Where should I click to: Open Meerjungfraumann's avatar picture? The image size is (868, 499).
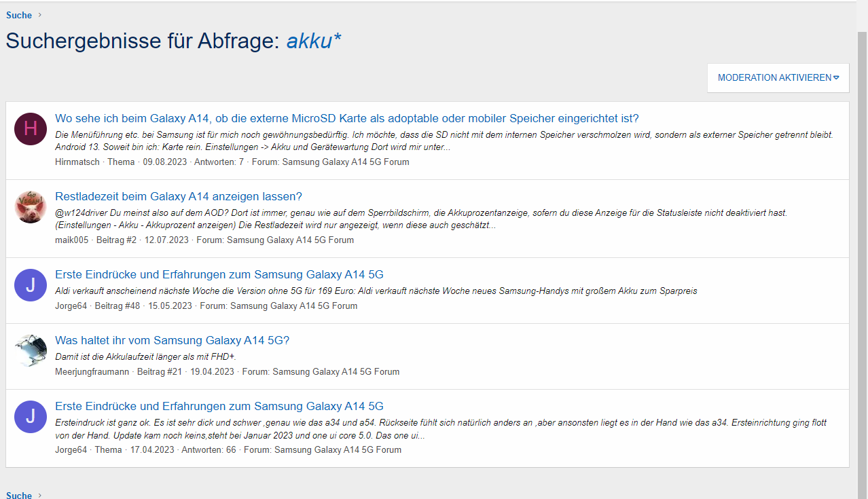coord(31,351)
